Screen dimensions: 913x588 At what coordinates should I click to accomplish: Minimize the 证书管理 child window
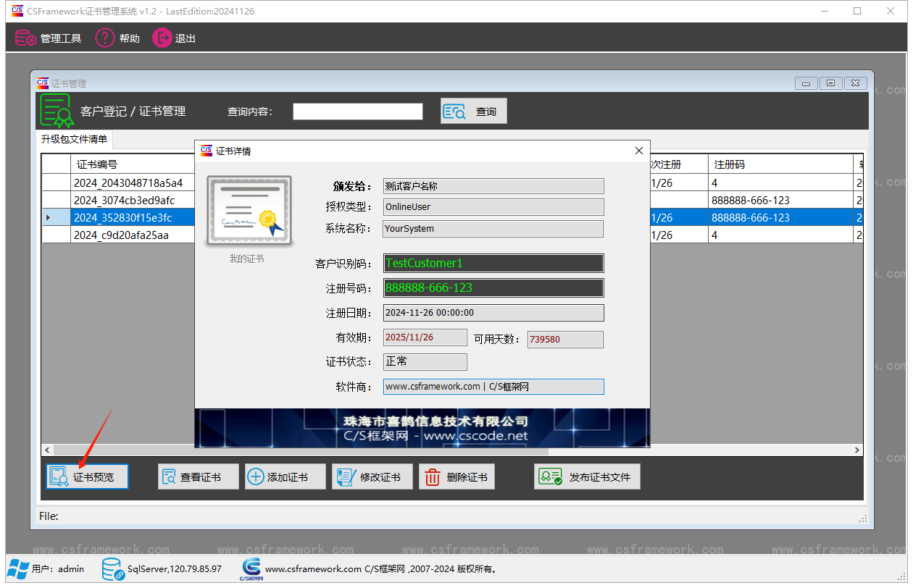tap(806, 83)
